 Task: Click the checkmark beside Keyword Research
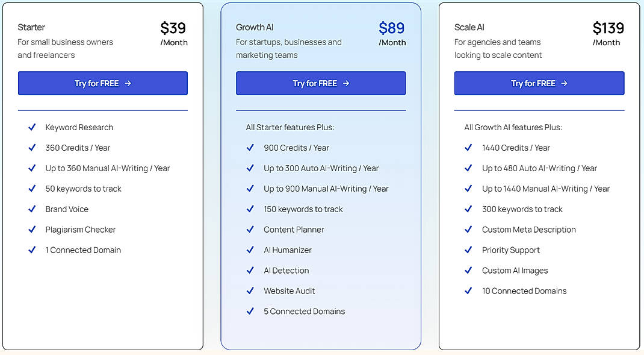point(32,127)
